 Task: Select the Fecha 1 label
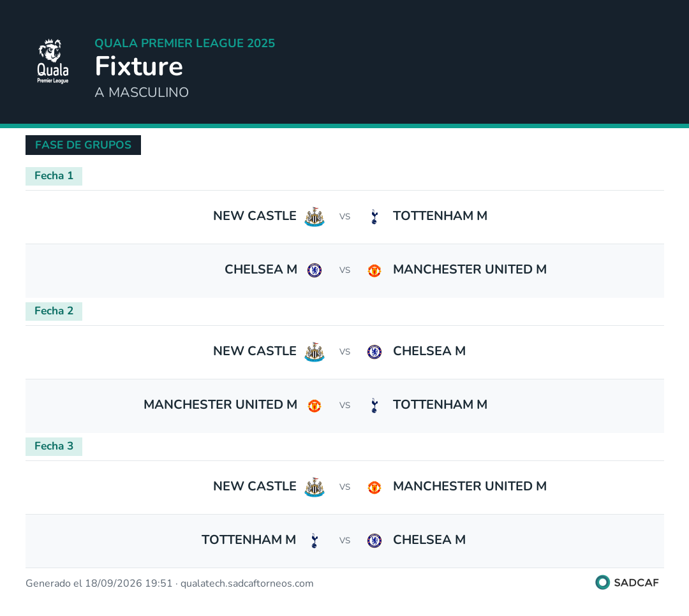[x=54, y=176]
